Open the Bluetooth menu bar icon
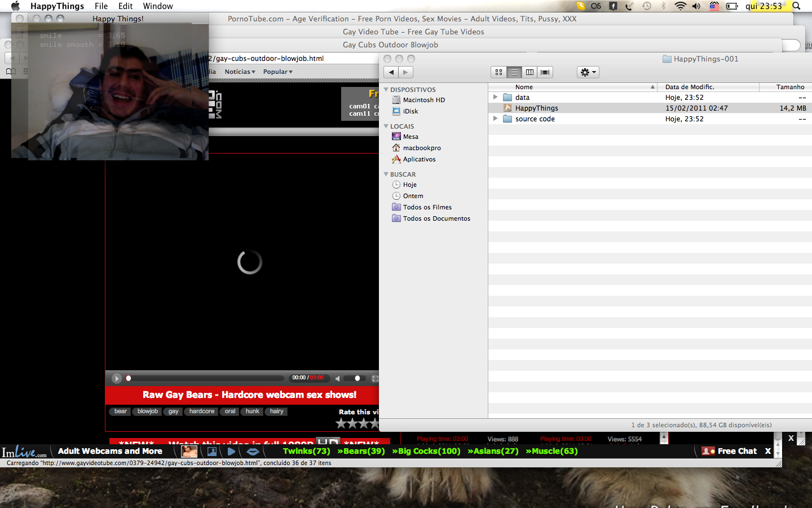This screenshot has height=508, width=812. click(x=663, y=6)
